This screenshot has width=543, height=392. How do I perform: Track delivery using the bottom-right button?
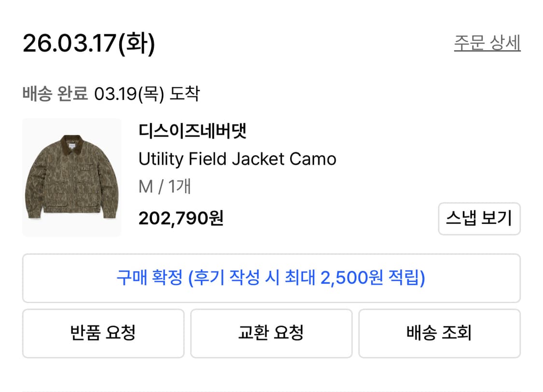point(439,333)
